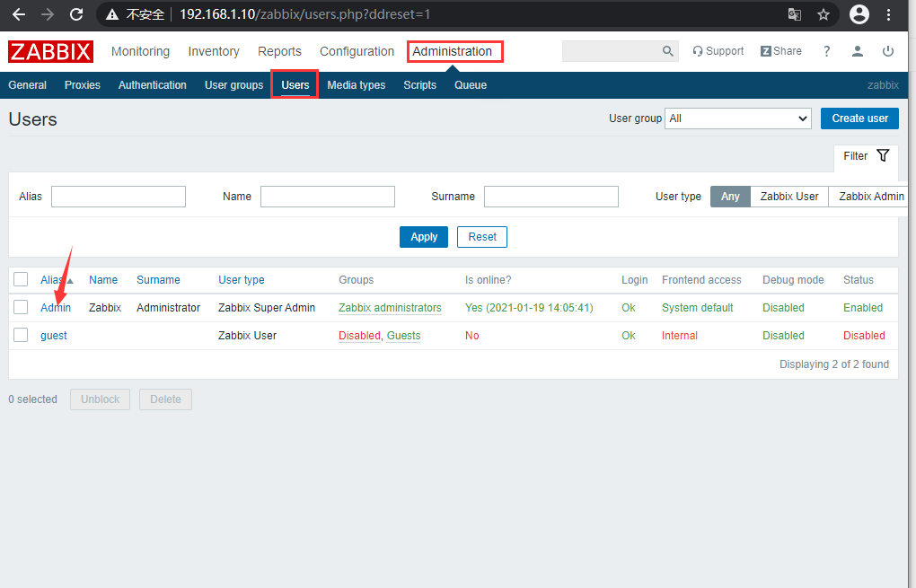The image size is (916, 588).
Task: Click the Disabled status for guest
Action: point(864,336)
